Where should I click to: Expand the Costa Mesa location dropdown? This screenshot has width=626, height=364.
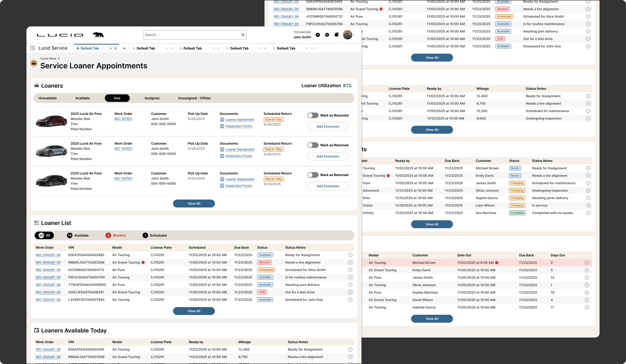(x=59, y=59)
